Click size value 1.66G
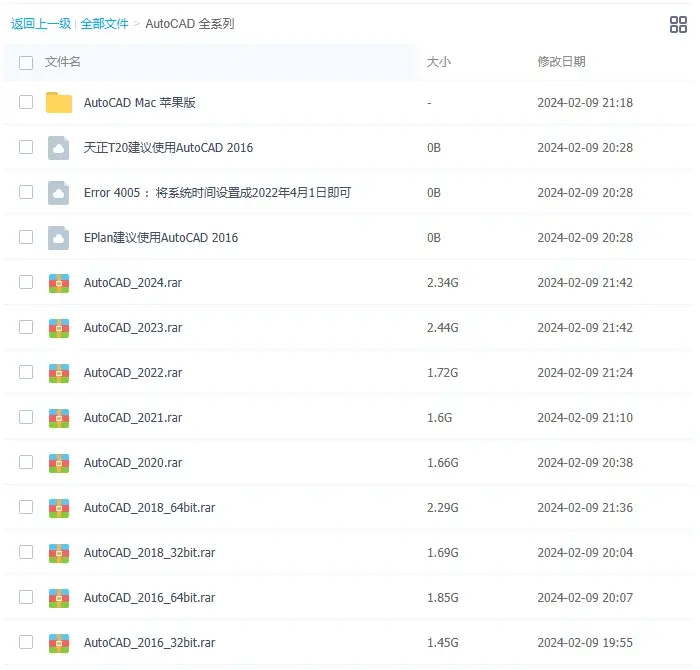This screenshot has height=670, width=700. (x=443, y=463)
